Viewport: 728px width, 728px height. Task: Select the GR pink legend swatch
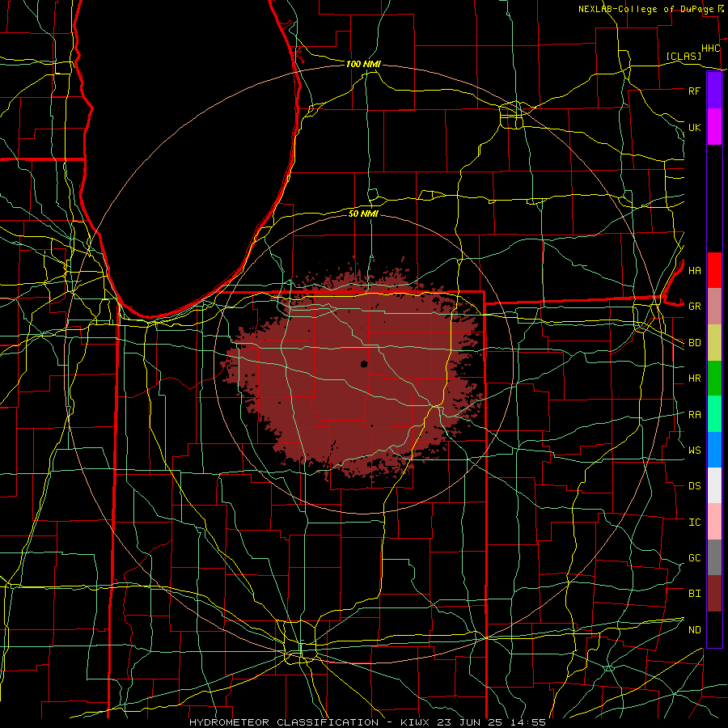pos(714,307)
